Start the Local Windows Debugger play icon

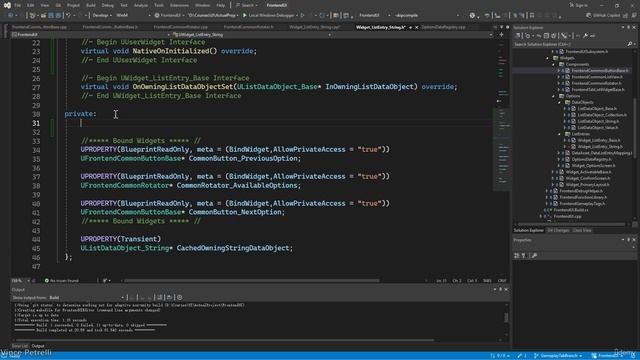245,15
